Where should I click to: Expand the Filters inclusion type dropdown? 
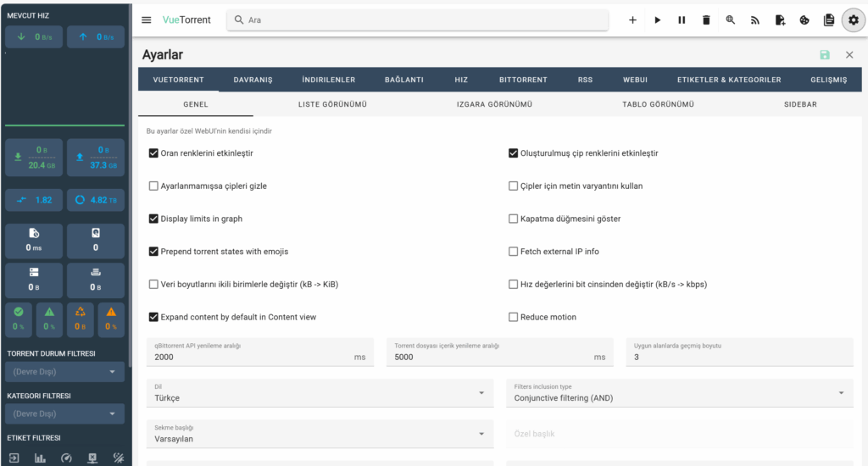680,393
